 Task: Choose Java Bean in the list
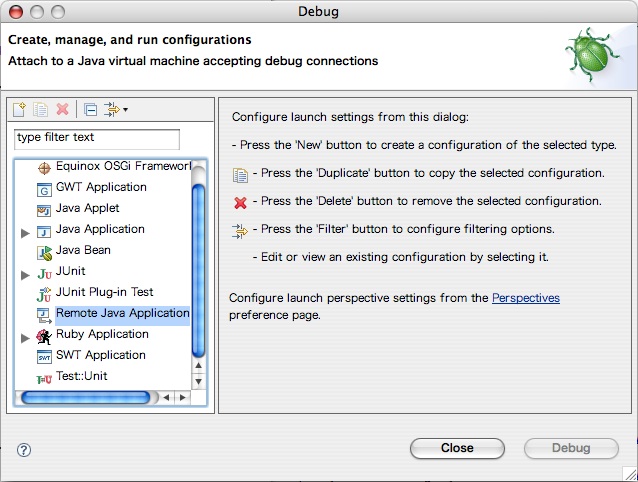pos(83,250)
